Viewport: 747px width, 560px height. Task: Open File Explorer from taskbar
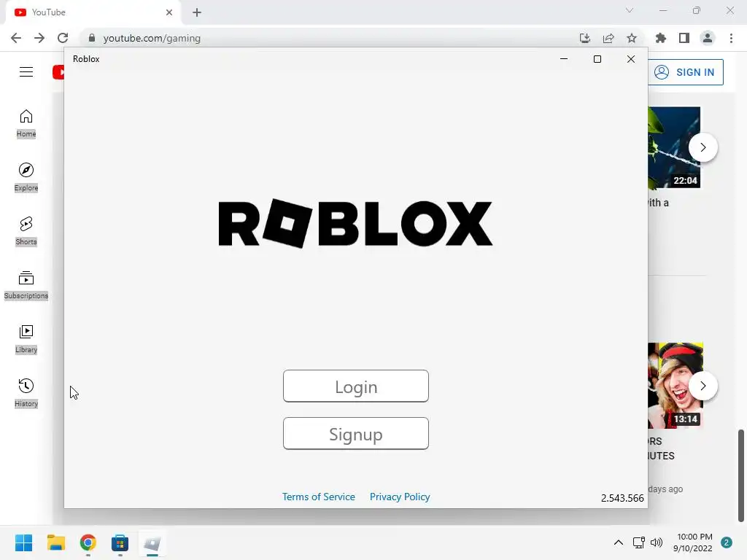click(x=55, y=542)
